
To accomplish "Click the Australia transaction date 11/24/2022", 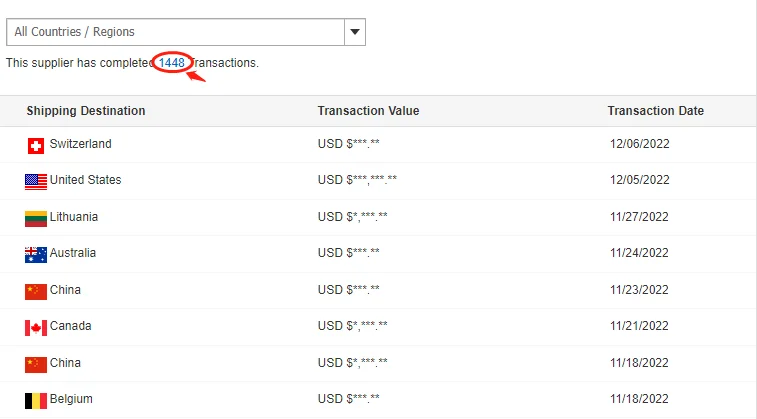I will pyautogui.click(x=639, y=253).
